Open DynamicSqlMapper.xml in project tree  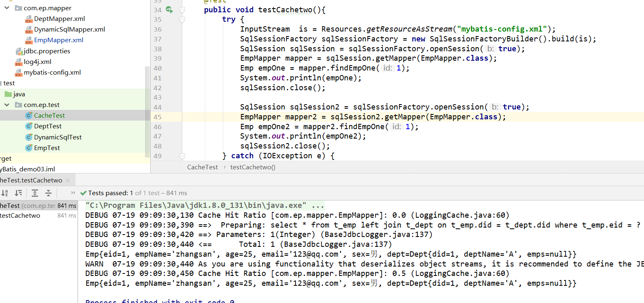(x=69, y=30)
